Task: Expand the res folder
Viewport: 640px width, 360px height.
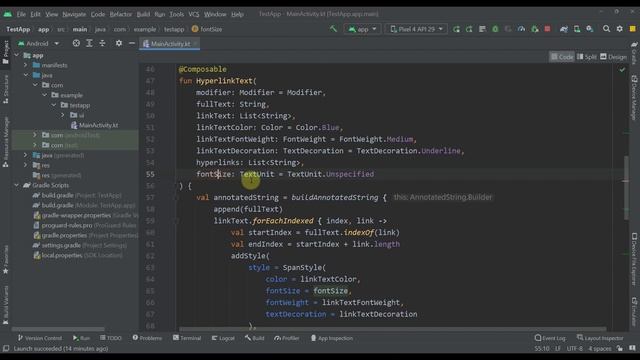Action: click(25, 165)
